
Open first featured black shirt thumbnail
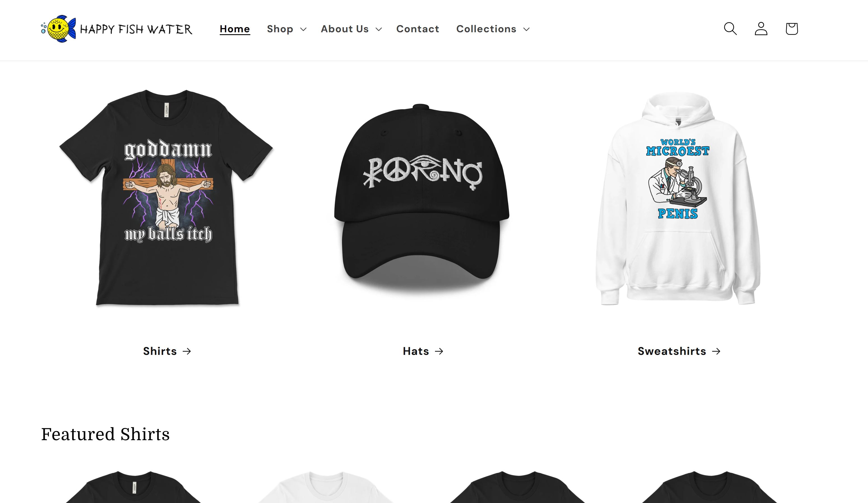click(x=134, y=487)
